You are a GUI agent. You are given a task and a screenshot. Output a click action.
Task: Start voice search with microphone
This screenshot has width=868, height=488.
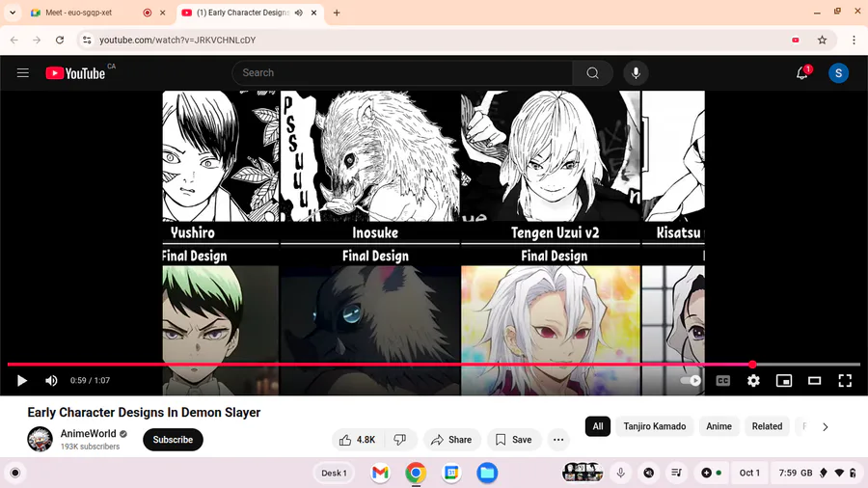(x=636, y=73)
